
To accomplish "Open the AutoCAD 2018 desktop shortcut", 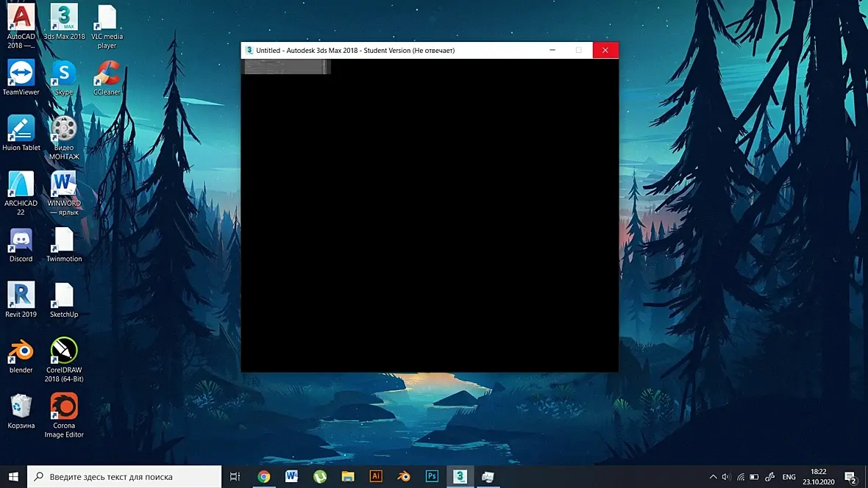I will click(x=21, y=26).
